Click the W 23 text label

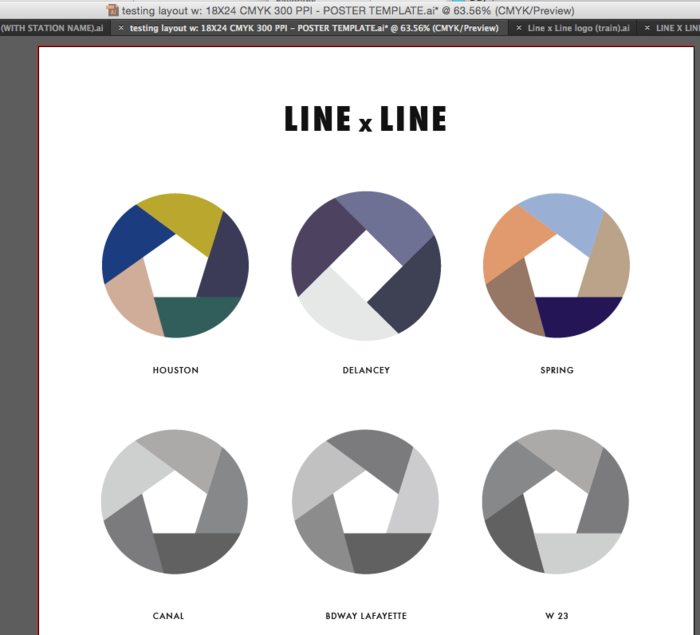click(x=556, y=616)
